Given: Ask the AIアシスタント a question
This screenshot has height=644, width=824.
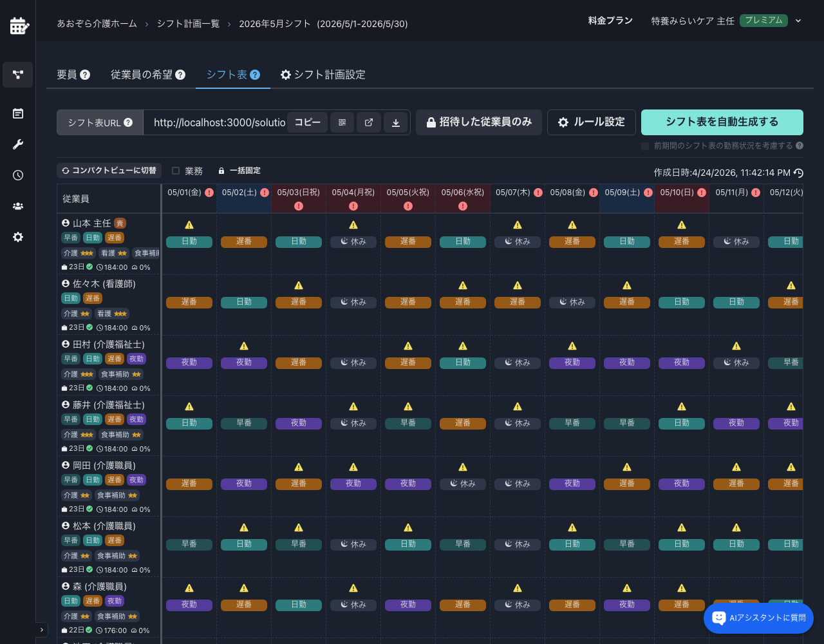Looking at the screenshot, I should [758, 618].
